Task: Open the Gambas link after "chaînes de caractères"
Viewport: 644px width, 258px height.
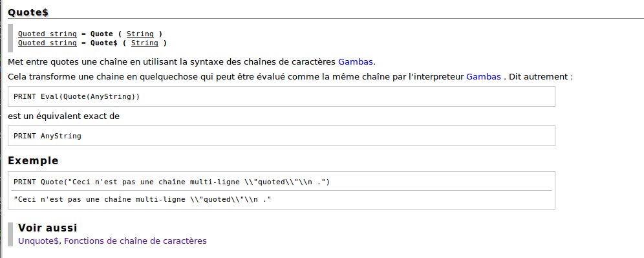Action: coord(356,62)
